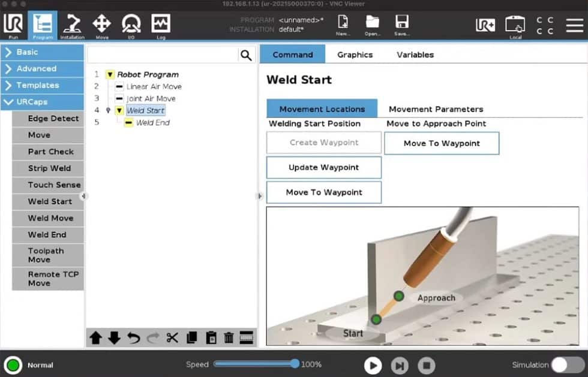Expand the Templates section

42,85
